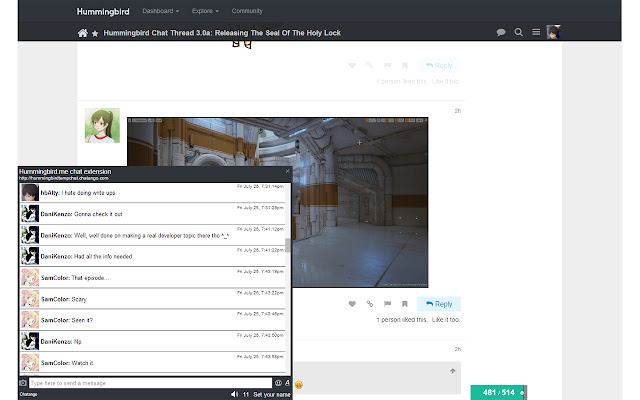Viewport: 640px width, 400px height.
Task: Open the user avatar in the header
Action: click(553, 32)
